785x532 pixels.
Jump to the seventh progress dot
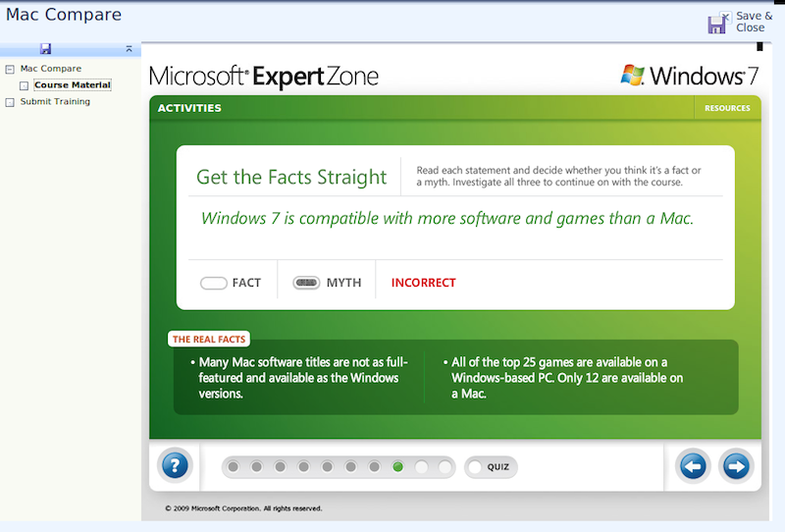tap(374, 467)
